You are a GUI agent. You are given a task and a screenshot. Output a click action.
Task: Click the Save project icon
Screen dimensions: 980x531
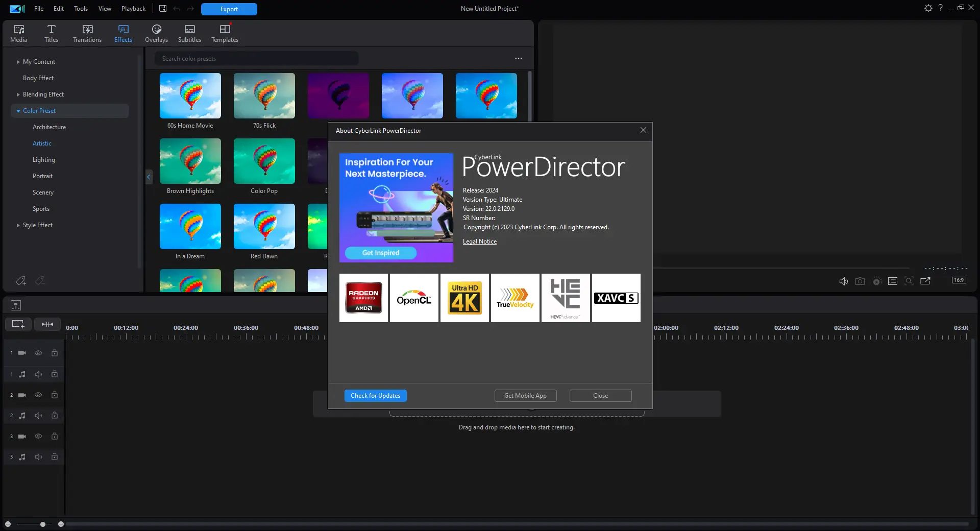(163, 9)
